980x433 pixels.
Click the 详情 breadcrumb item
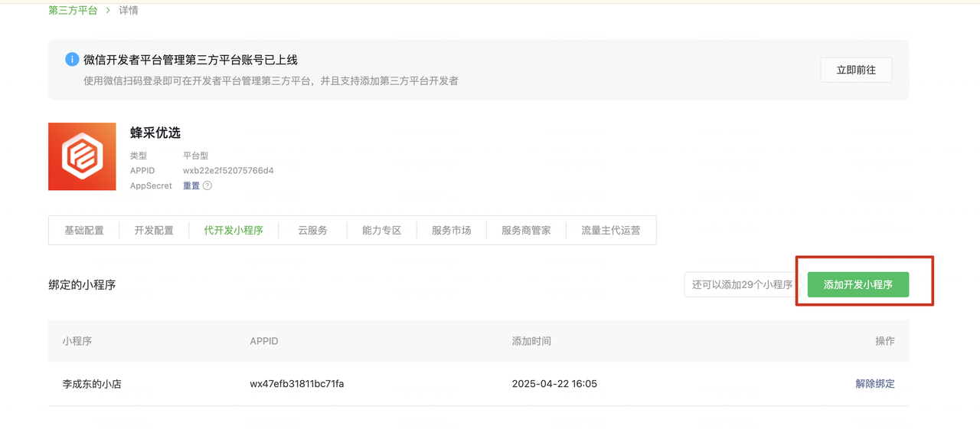coord(128,10)
